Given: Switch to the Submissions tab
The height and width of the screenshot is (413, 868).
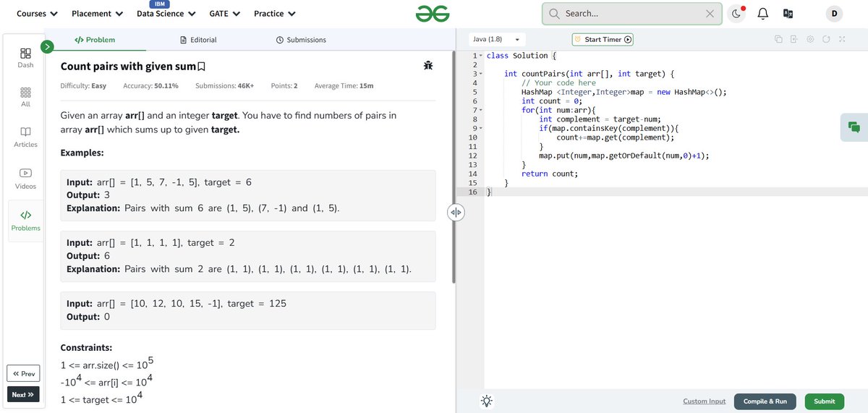Looking at the screenshot, I should [x=301, y=40].
